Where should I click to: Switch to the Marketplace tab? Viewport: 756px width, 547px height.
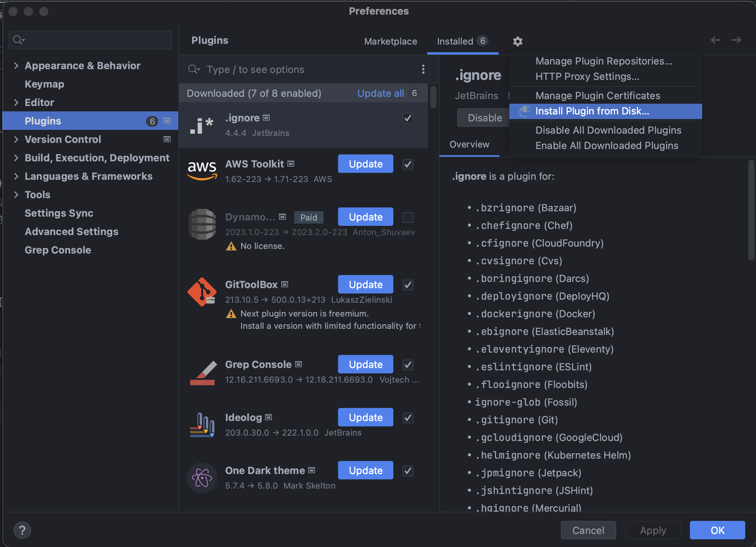pyautogui.click(x=390, y=41)
